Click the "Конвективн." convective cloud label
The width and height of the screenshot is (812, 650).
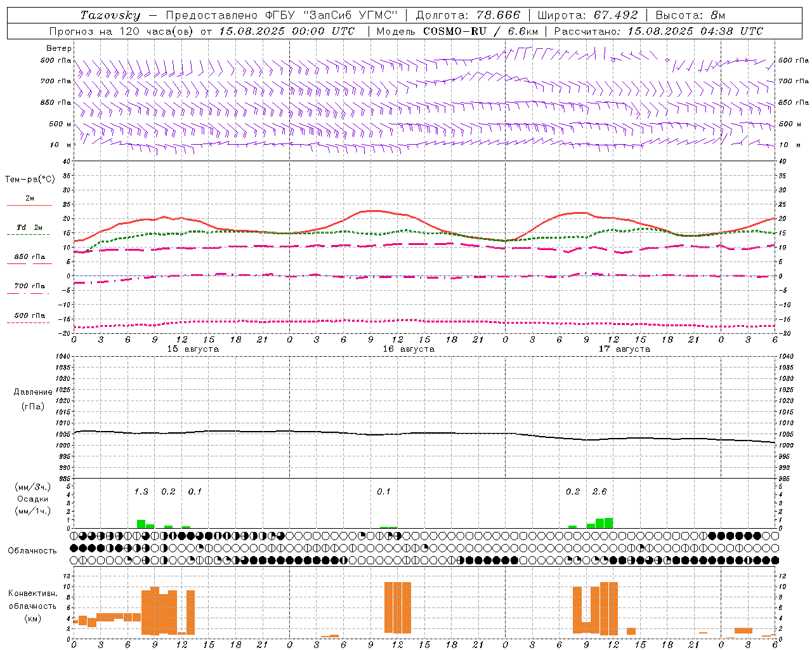tap(32, 594)
